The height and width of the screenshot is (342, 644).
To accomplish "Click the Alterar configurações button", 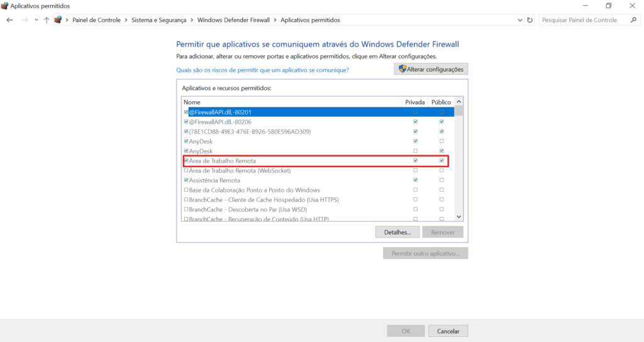I will [431, 69].
